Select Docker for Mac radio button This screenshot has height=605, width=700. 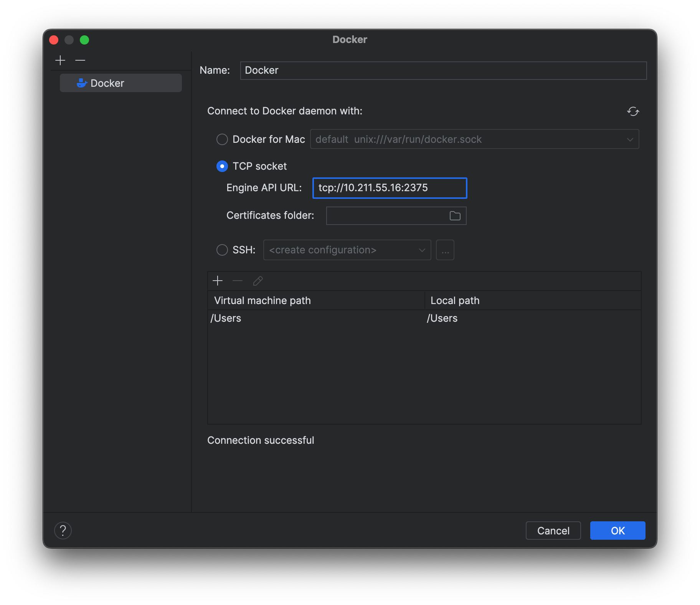(x=222, y=139)
